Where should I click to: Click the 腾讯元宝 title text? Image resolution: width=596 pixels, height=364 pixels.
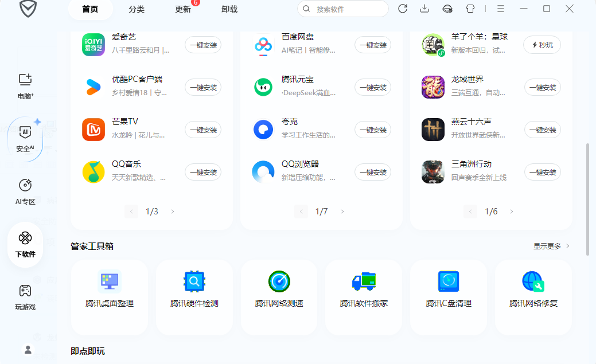tap(298, 79)
